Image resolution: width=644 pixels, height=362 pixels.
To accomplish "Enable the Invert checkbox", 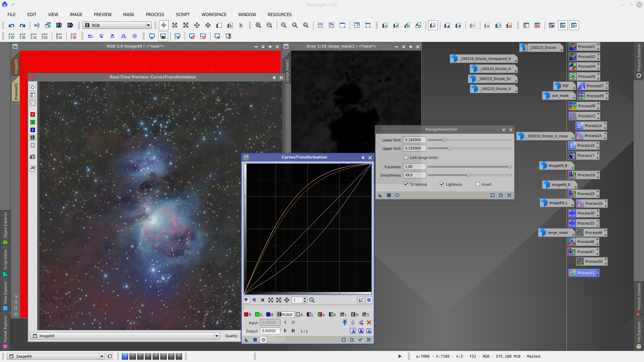I will point(478,184).
